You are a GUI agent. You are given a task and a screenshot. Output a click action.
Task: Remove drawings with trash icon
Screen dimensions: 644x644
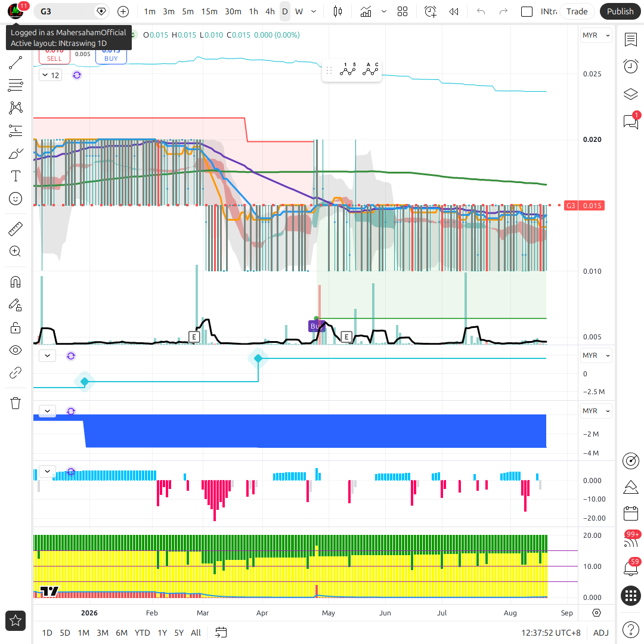(16, 403)
